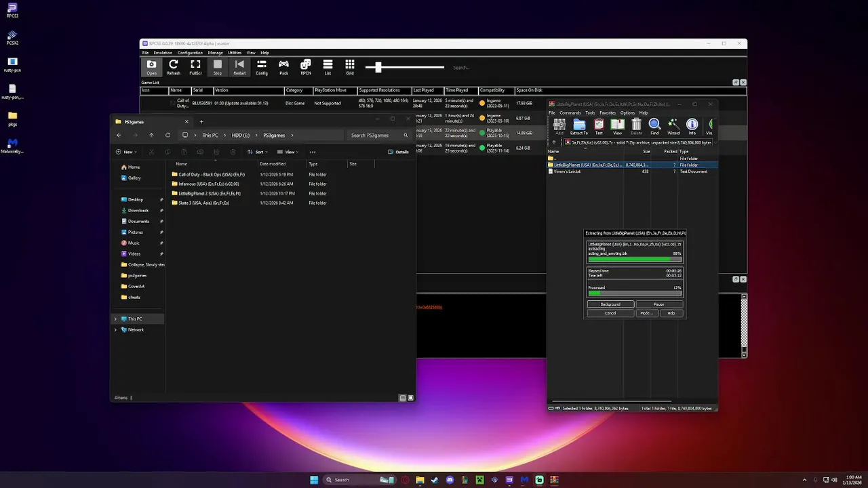The width and height of the screenshot is (868, 488).
Task: Select Call of Duty - Black Ops folder
Action: (x=208, y=174)
